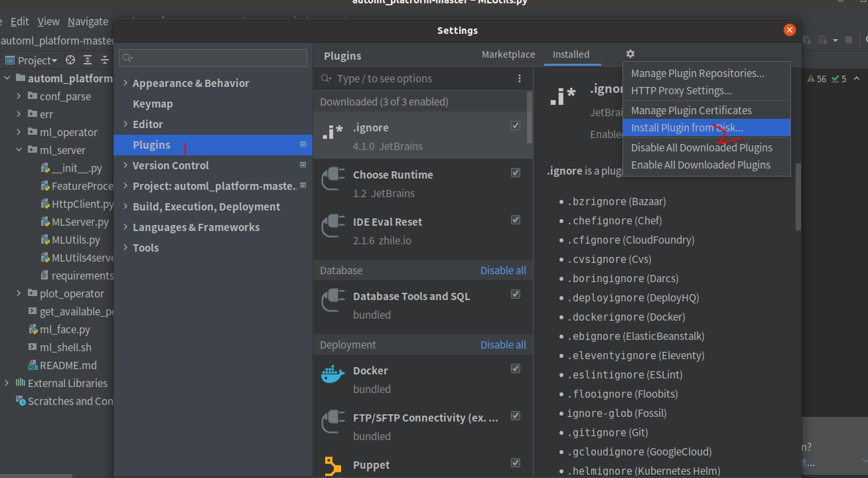Choose Install Plugin from Disk
Image resolution: width=868 pixels, height=478 pixels.
tap(707, 128)
